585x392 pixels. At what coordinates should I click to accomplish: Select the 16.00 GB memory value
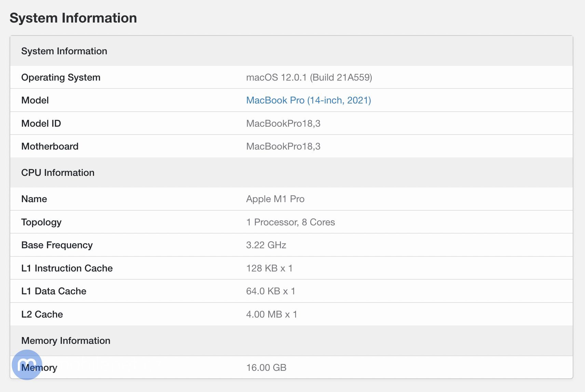266,368
